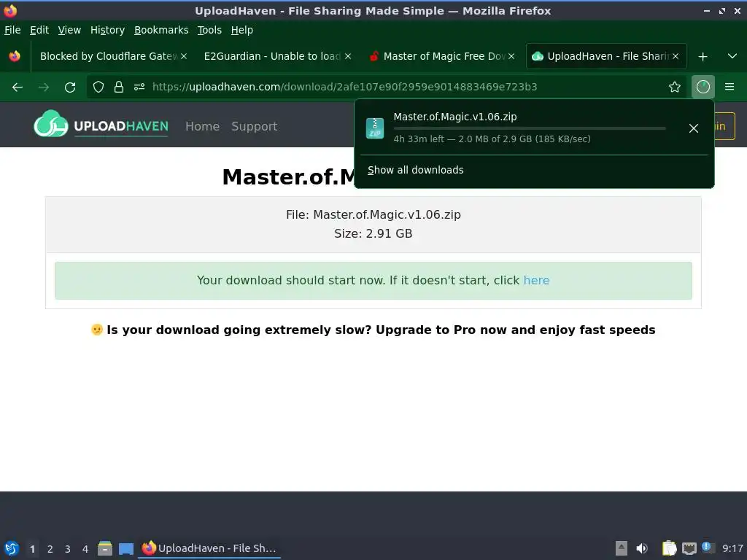The image size is (747, 560).
Task: Open the network connection tray icon
Action: pyautogui.click(x=689, y=548)
